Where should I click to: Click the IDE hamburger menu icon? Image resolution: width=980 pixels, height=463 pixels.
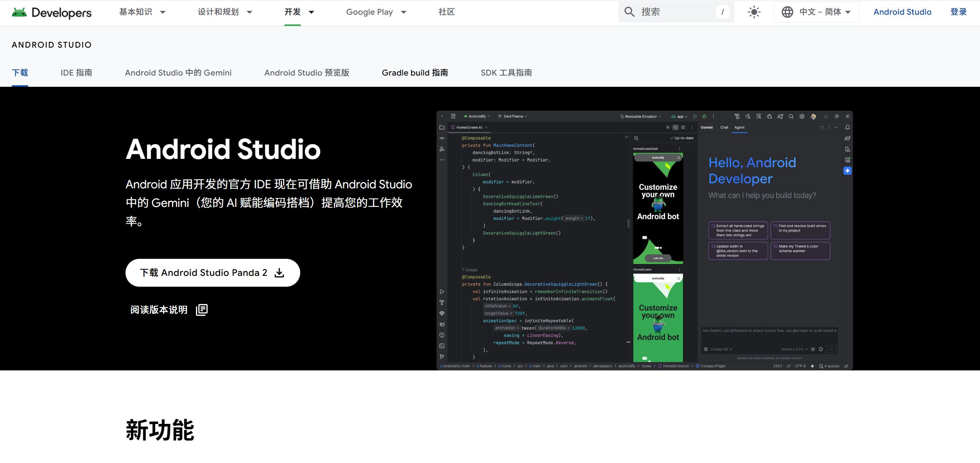[x=453, y=116]
